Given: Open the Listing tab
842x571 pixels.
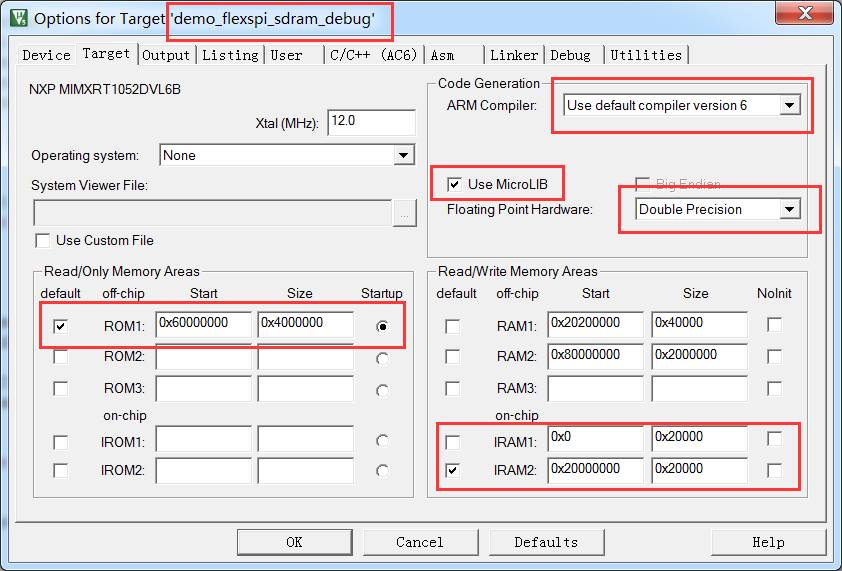Looking at the screenshot, I should (x=230, y=55).
